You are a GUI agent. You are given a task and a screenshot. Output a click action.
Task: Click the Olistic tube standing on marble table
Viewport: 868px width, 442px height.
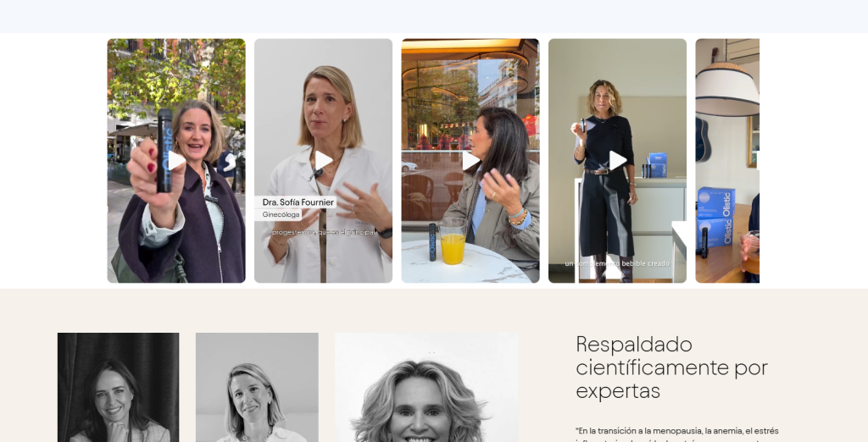[x=432, y=241]
